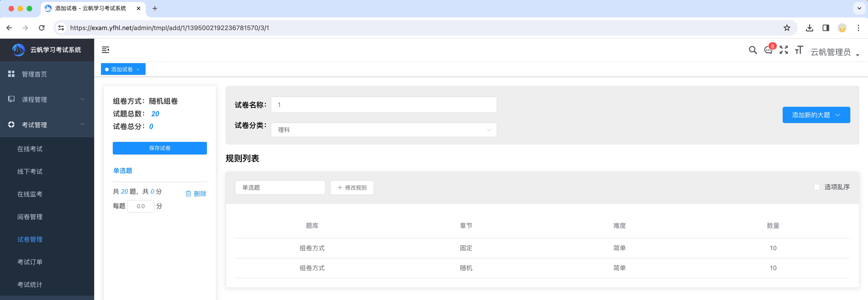Go forward in browser history
Screen dimensions: 868x300
[x=25, y=28]
